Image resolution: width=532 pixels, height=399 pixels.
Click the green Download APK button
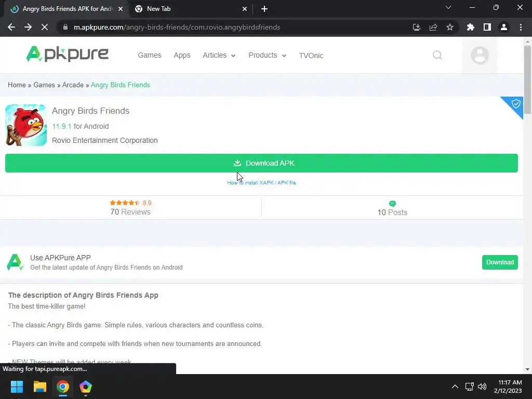point(261,163)
